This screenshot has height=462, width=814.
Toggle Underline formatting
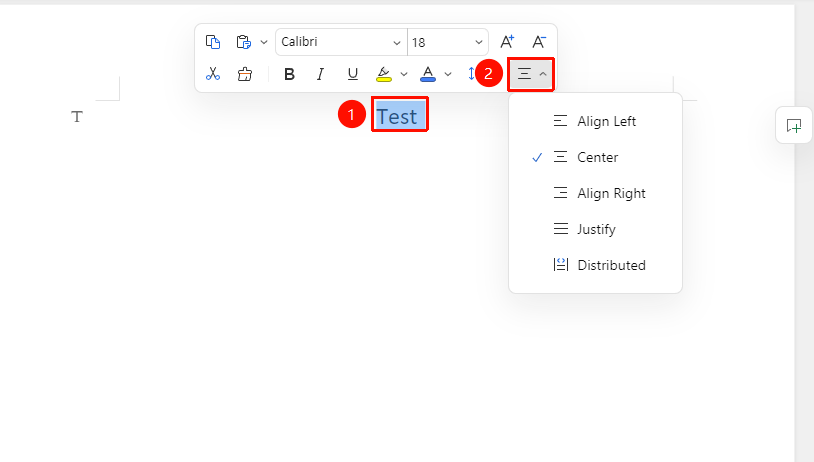pyautogui.click(x=352, y=74)
